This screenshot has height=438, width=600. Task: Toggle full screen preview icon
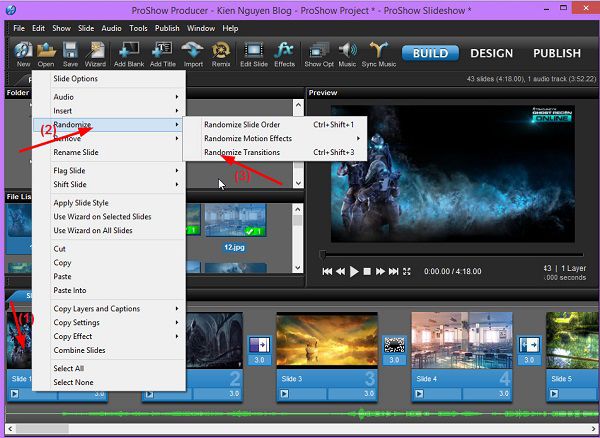tap(406, 272)
